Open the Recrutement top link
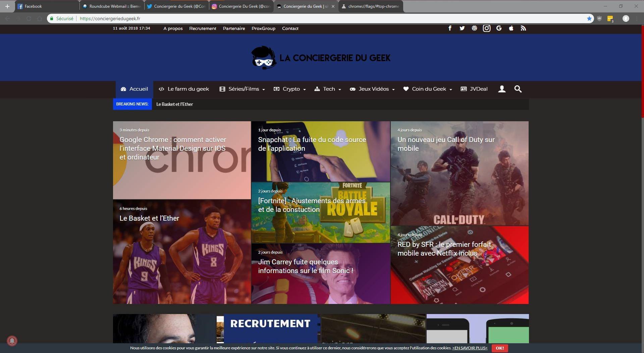The image size is (644, 353). (x=203, y=29)
